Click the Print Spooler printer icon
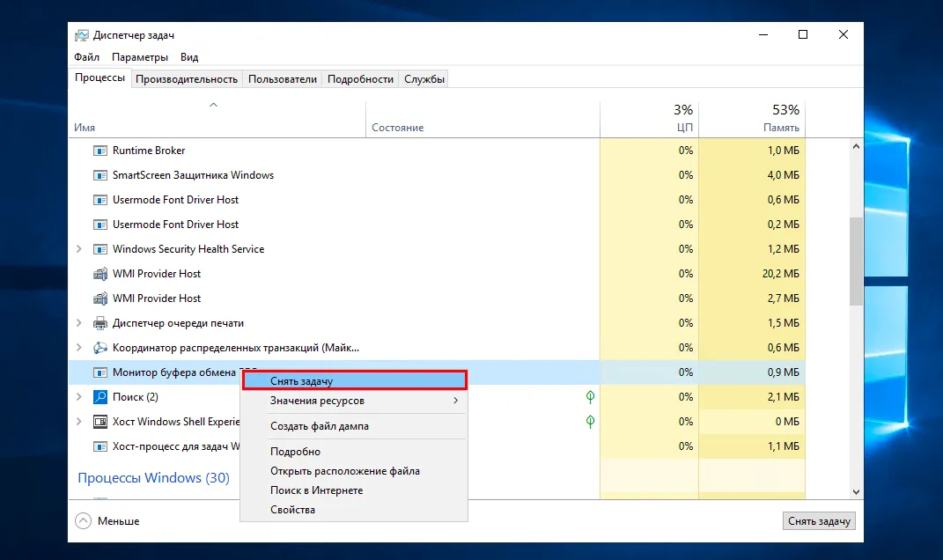This screenshot has height=560, width=943. [x=100, y=323]
